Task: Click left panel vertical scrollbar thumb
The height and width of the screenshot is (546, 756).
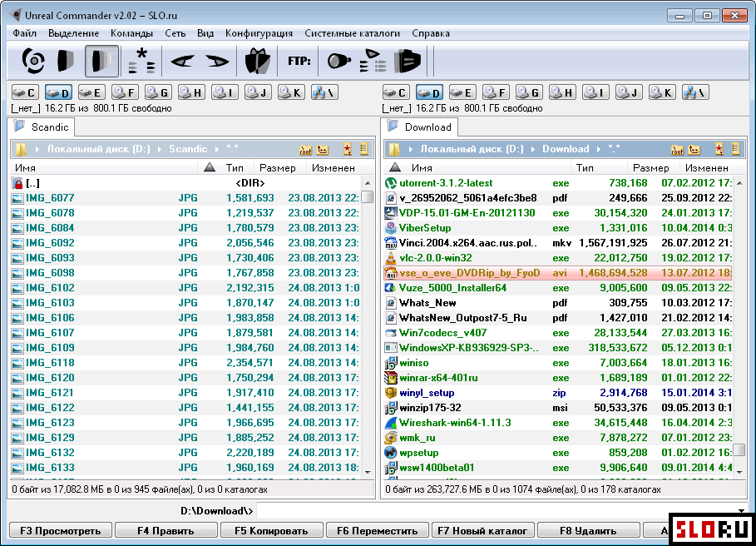Action: click(x=368, y=196)
